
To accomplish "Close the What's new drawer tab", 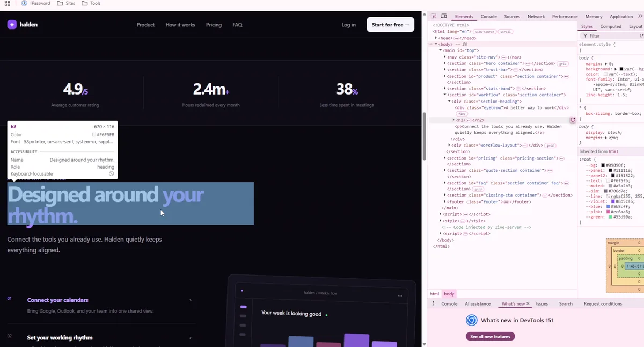I will pos(528,304).
